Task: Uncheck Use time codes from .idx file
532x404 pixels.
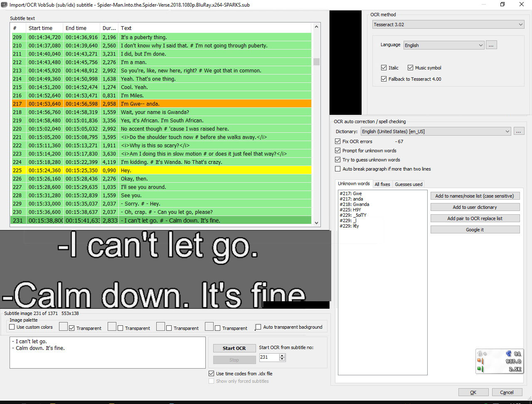Action: pos(212,373)
